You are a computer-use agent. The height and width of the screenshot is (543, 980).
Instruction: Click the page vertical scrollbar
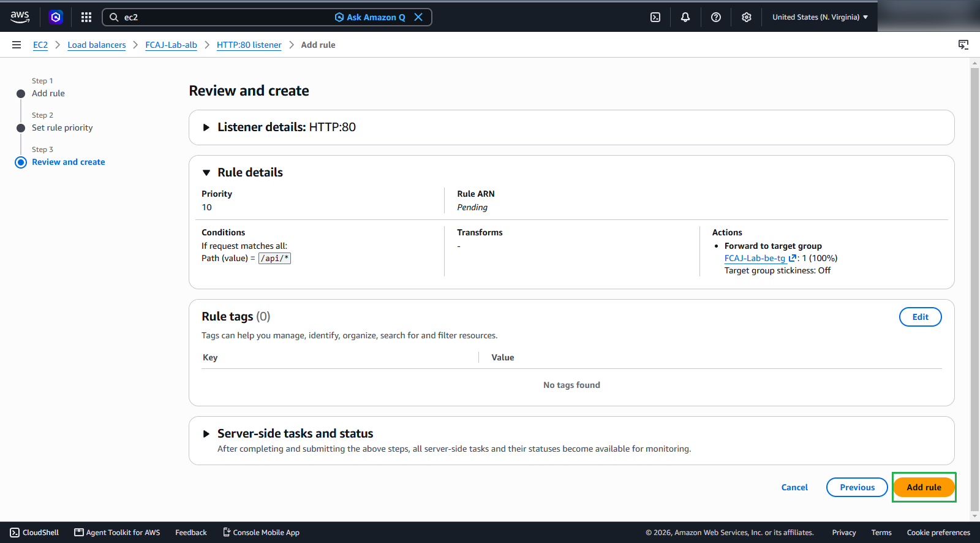pyautogui.click(x=974, y=288)
